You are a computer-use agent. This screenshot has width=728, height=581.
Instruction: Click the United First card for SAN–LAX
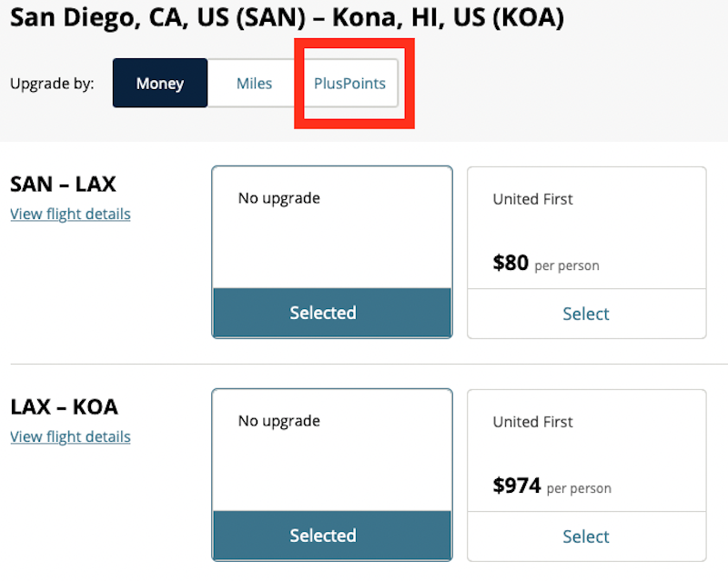click(586, 227)
